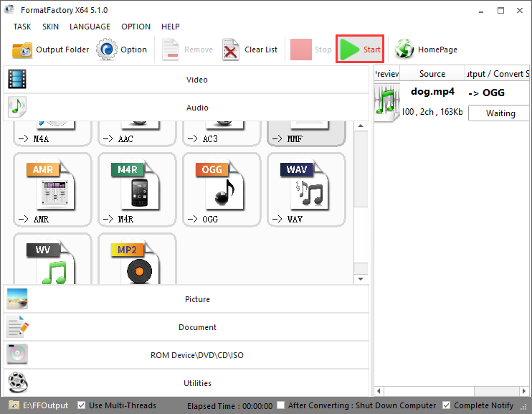532x414 pixels.
Task: Click the Output / Convert State column header
Action: (x=497, y=74)
